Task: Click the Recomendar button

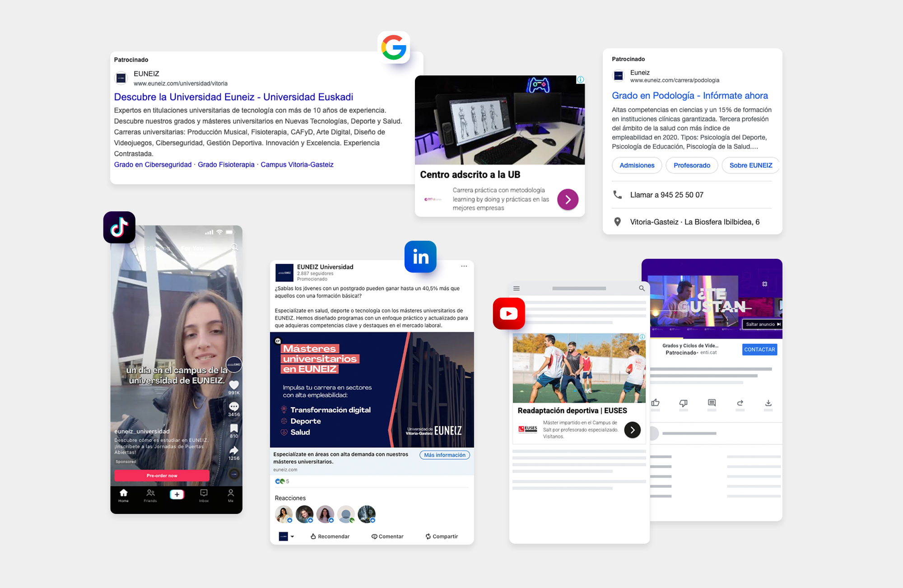Action: (330, 537)
